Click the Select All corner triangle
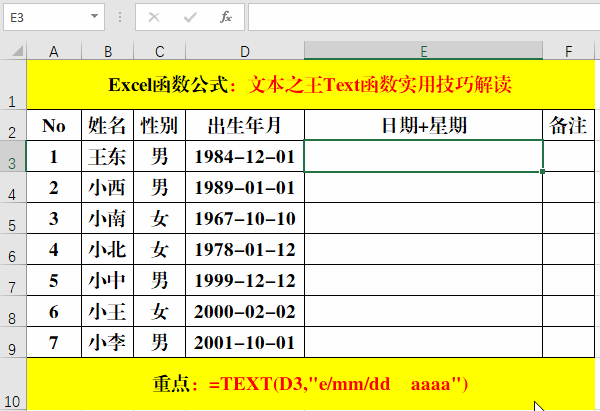Image resolution: width=600 pixels, height=411 pixels. pyautogui.click(x=14, y=51)
